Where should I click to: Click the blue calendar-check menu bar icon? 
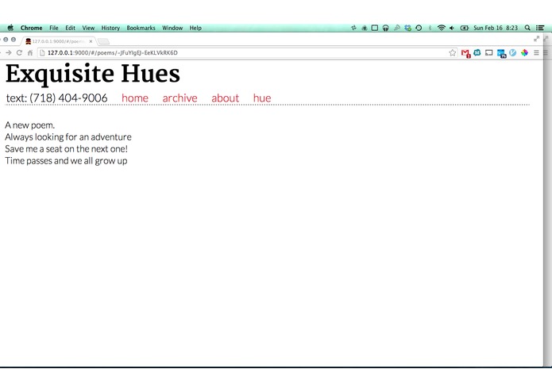407,28
